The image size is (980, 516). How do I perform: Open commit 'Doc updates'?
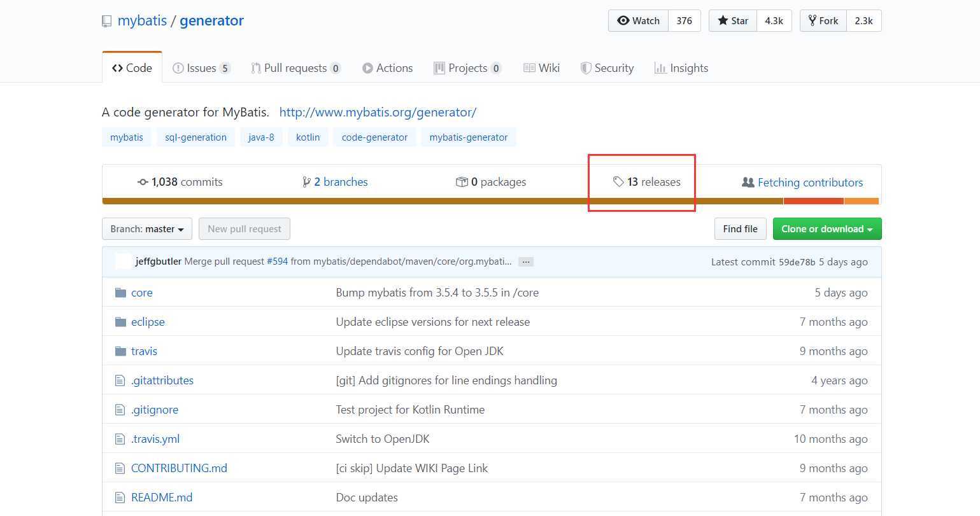[x=367, y=498]
